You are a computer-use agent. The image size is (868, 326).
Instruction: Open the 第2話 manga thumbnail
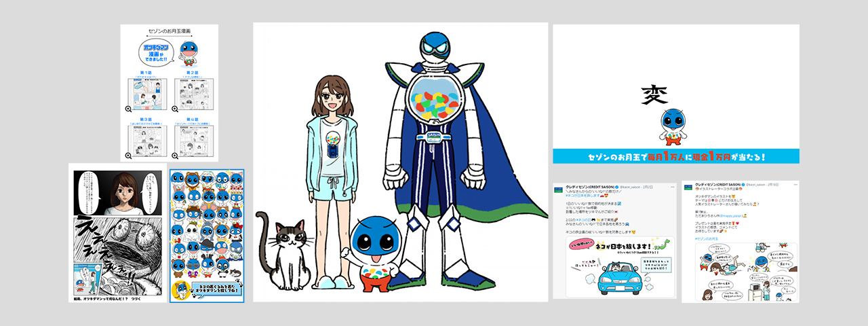coord(193,95)
